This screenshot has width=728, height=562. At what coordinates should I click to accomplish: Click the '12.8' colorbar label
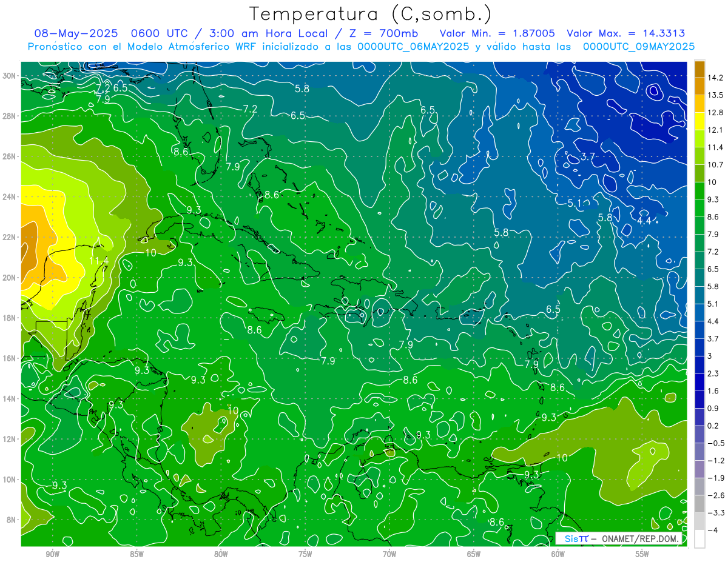[x=715, y=113]
